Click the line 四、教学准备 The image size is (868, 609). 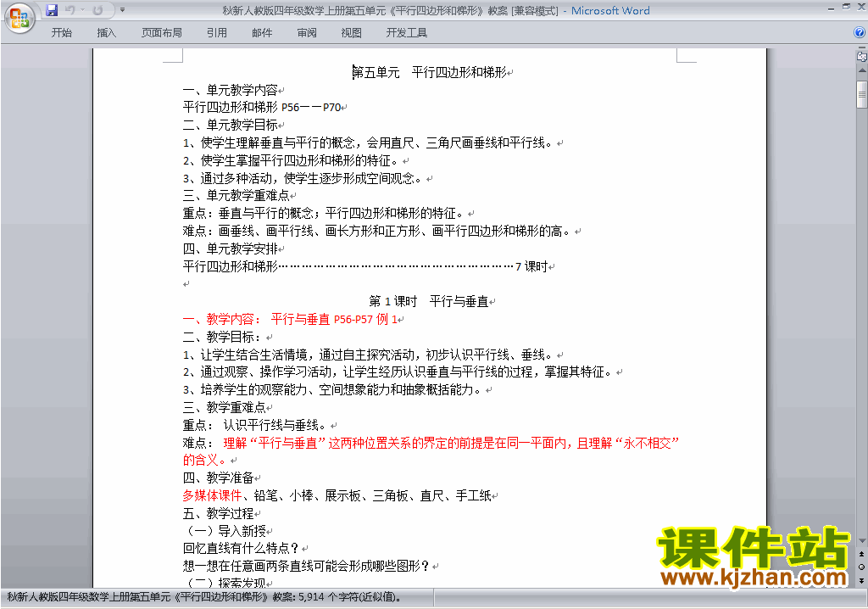pyautogui.click(x=218, y=478)
